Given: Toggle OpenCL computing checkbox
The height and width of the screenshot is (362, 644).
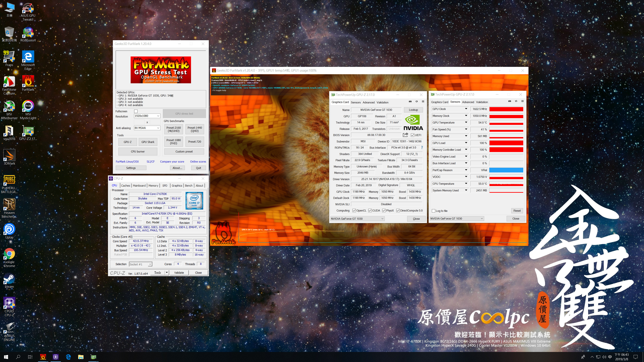Looking at the screenshot, I should [354, 211].
